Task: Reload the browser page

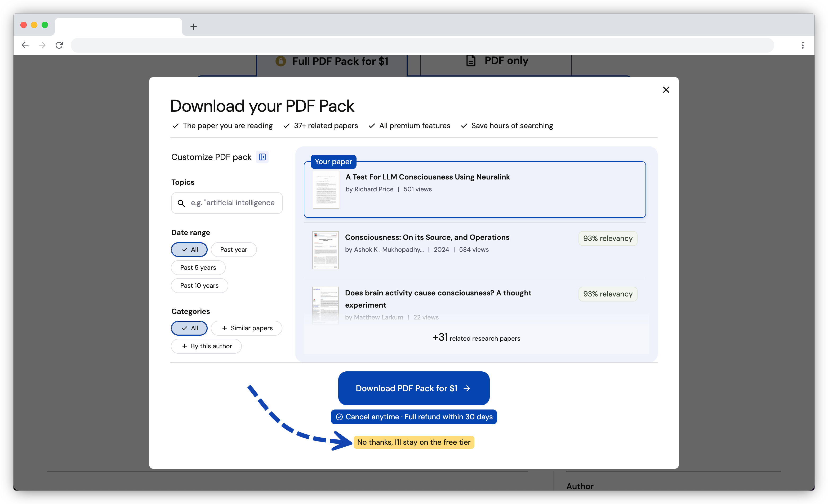Action: (x=59, y=45)
